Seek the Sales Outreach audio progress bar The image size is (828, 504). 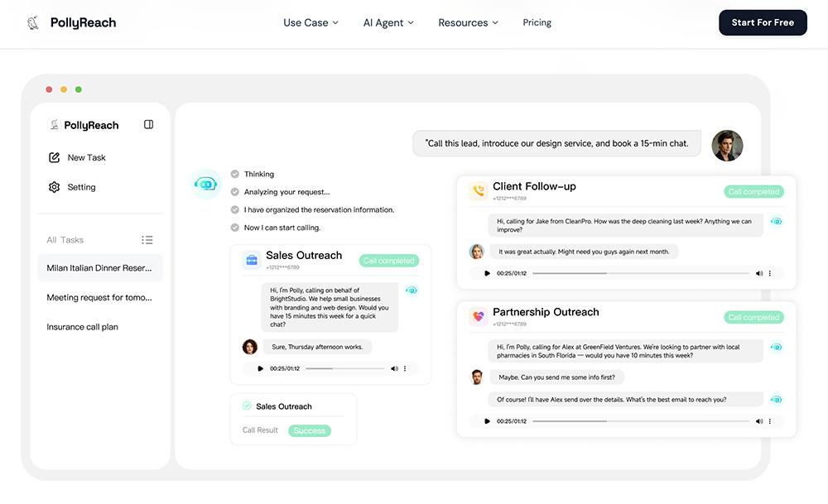point(345,368)
